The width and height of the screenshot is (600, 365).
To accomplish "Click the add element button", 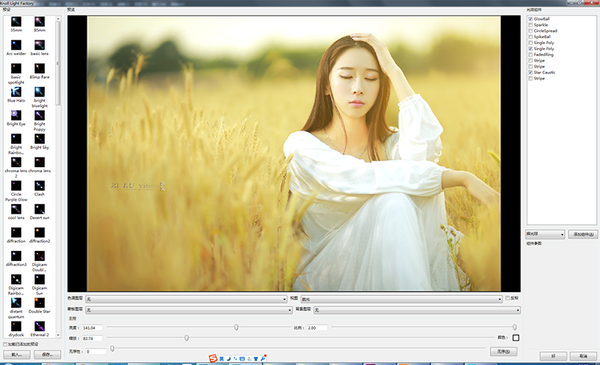I will tap(583, 234).
